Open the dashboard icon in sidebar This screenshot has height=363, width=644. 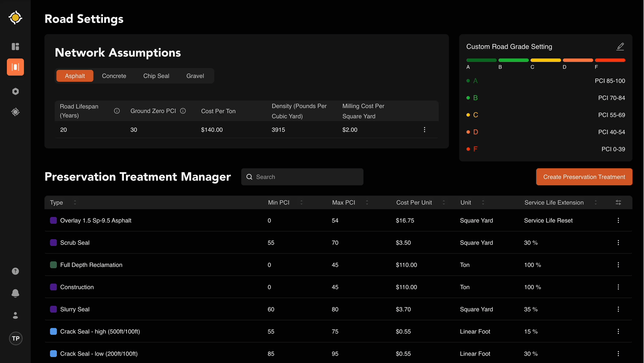(x=15, y=47)
